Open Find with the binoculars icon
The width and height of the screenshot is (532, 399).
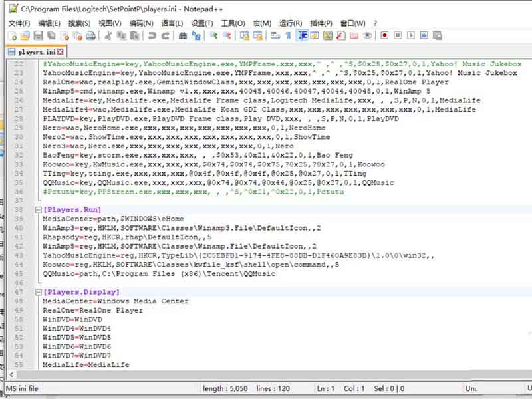click(x=183, y=36)
